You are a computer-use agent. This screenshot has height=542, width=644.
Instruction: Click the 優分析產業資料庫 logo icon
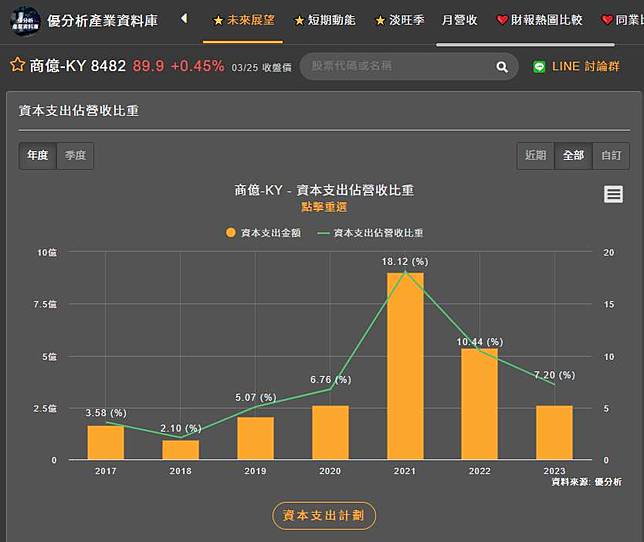25,21
